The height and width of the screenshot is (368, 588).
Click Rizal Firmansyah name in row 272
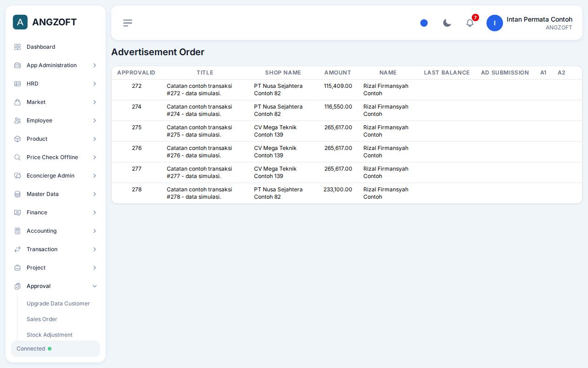coord(386,90)
